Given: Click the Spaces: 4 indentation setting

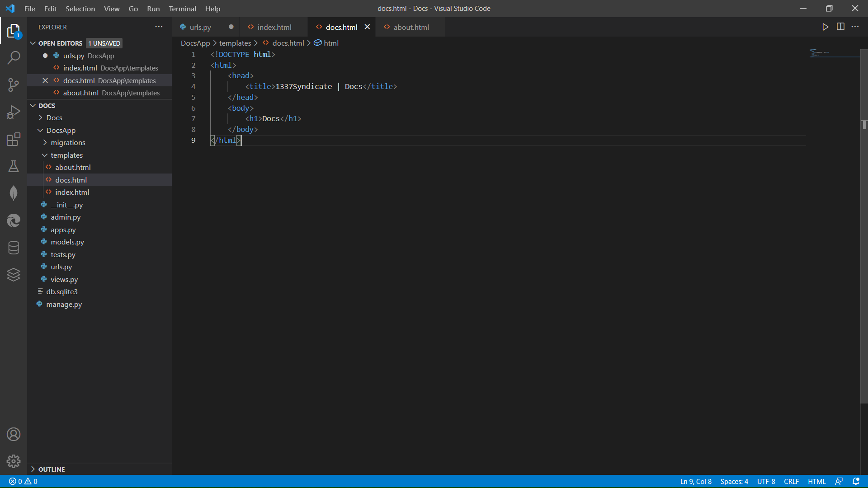Looking at the screenshot, I should tap(734, 481).
